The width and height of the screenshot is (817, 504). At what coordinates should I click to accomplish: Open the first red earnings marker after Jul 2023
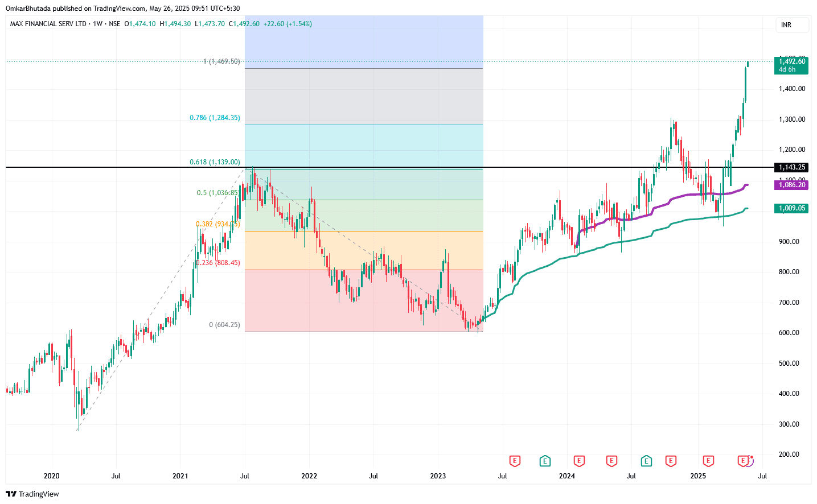click(x=515, y=461)
